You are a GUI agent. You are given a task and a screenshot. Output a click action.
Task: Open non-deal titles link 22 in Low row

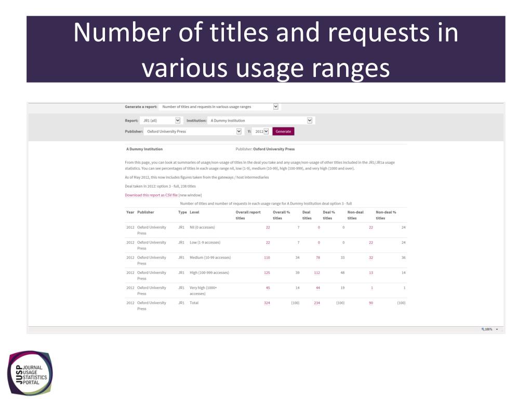(x=371, y=243)
